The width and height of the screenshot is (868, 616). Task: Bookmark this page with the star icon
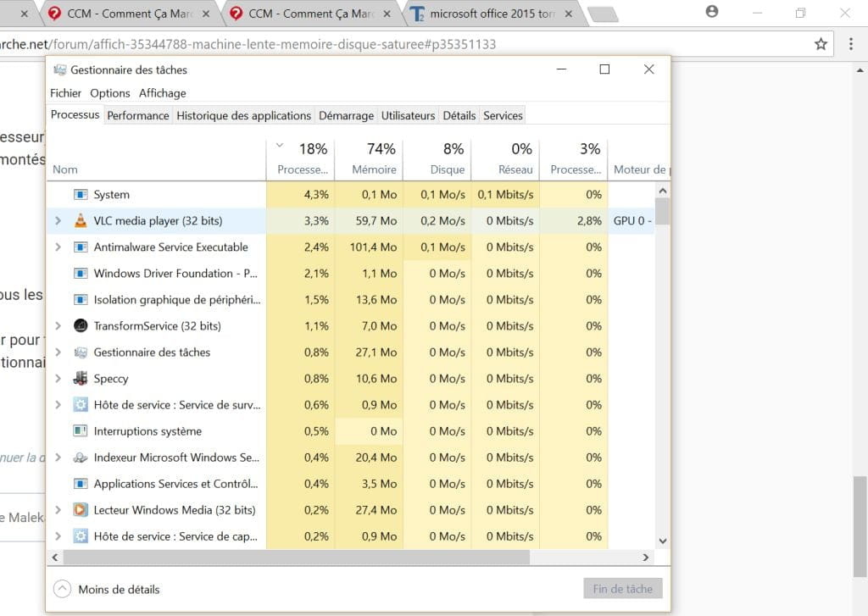pos(821,44)
